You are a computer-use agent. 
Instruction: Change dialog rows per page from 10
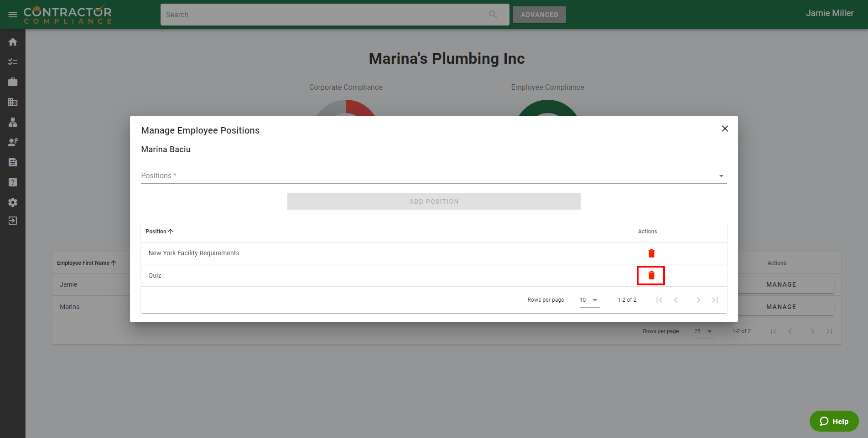point(589,300)
